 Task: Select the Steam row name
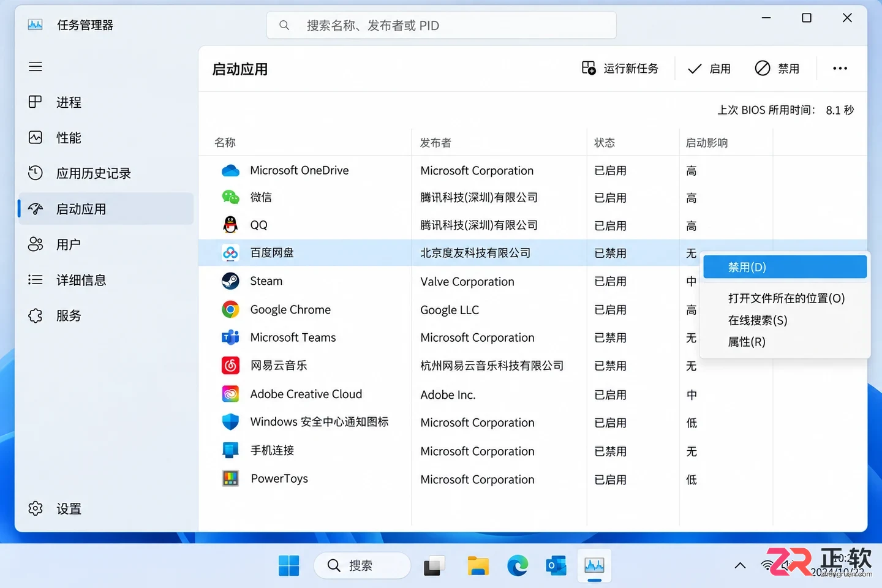coord(266,281)
